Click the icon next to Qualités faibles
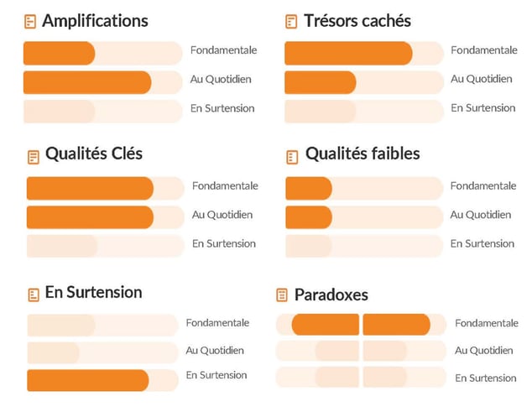This screenshot has height=412, width=532. (292, 157)
